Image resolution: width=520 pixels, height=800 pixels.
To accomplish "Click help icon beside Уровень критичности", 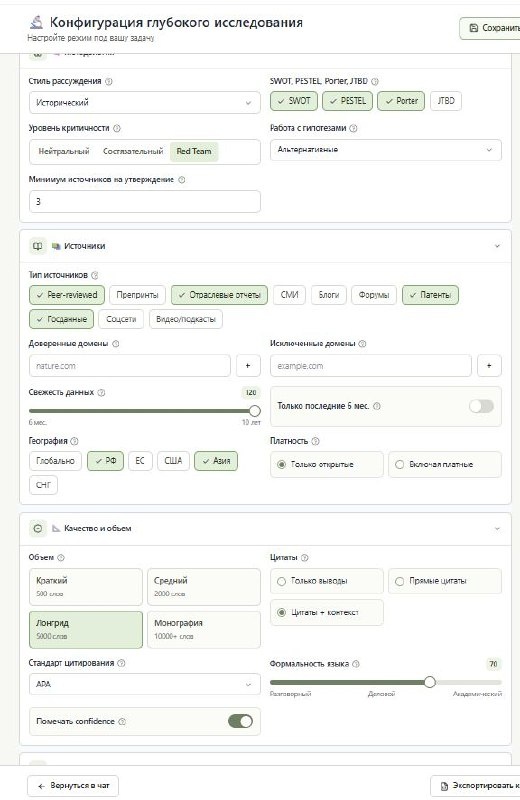I will click(x=117, y=128).
